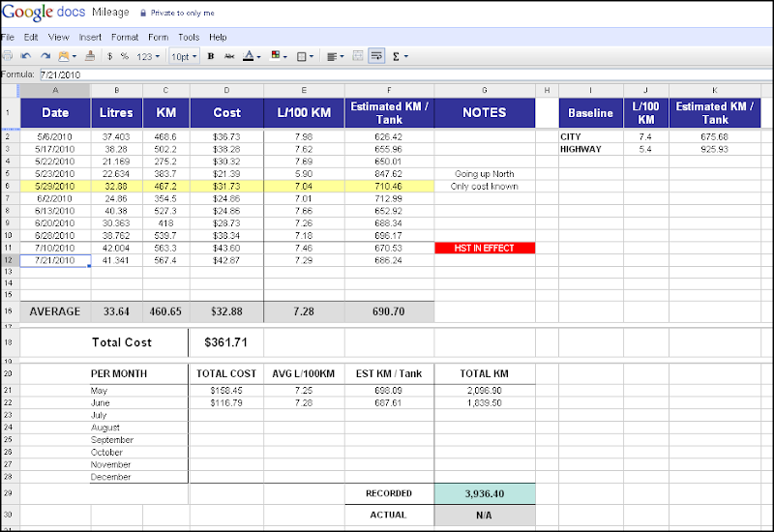Expand the Sigma functions dropdown
The height and width of the screenshot is (532, 774).
pyautogui.click(x=400, y=56)
